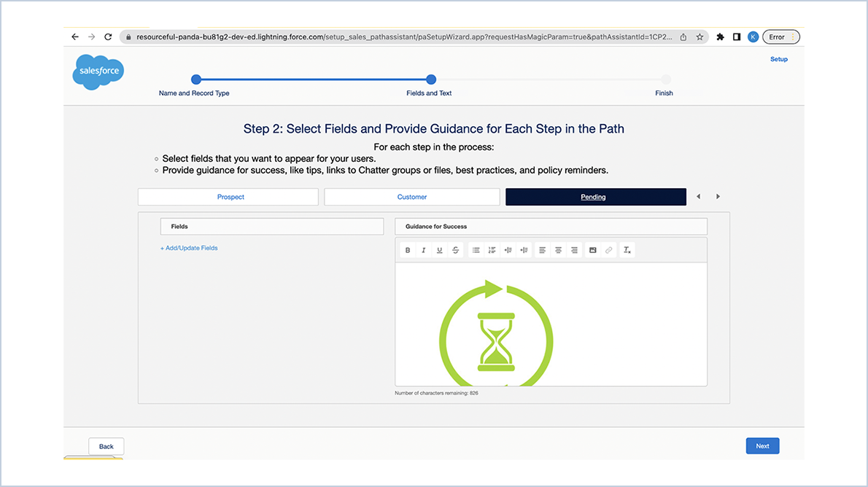
Task: Click the Fields and Text progress marker
Action: tap(430, 79)
